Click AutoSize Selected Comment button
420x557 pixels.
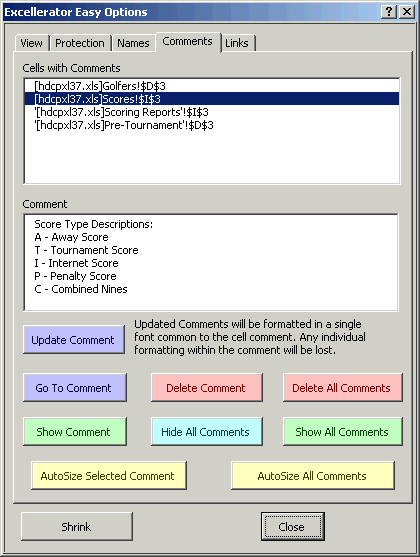click(x=109, y=476)
